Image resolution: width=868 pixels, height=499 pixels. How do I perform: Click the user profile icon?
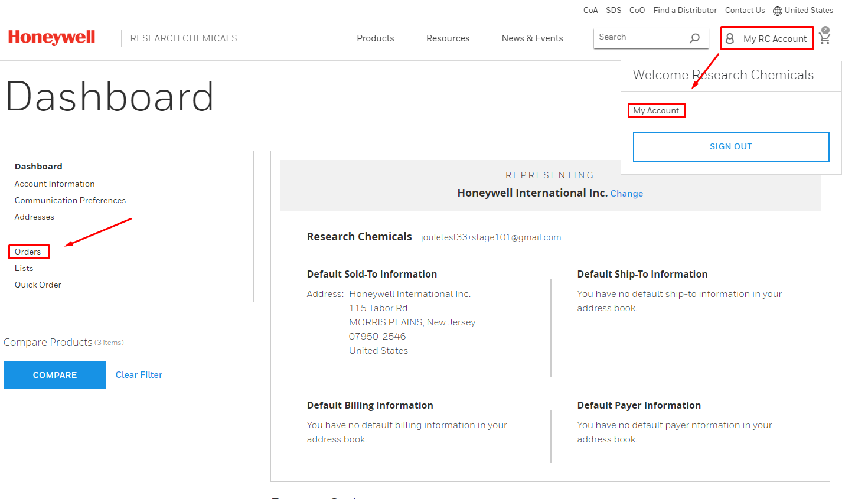pyautogui.click(x=730, y=38)
